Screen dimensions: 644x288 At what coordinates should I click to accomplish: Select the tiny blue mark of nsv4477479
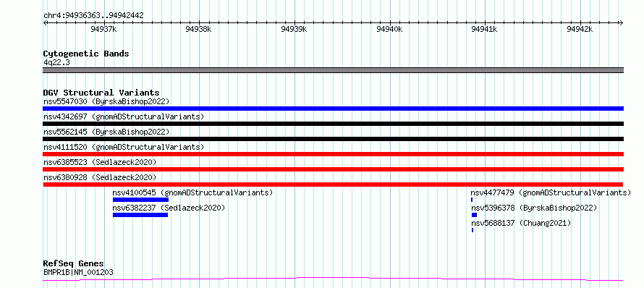tap(472, 200)
